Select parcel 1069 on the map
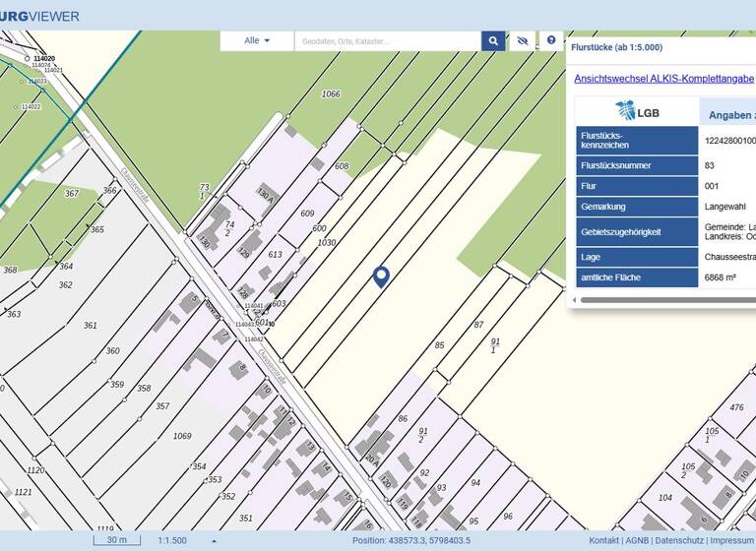Screen dimensions: 756x551 click(x=182, y=436)
